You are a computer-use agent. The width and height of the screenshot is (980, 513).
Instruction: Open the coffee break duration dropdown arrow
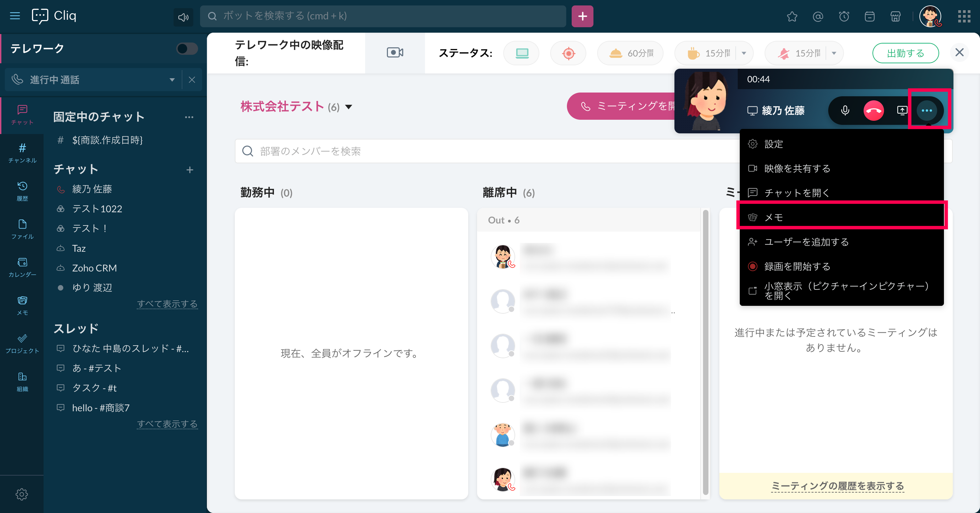coord(744,53)
